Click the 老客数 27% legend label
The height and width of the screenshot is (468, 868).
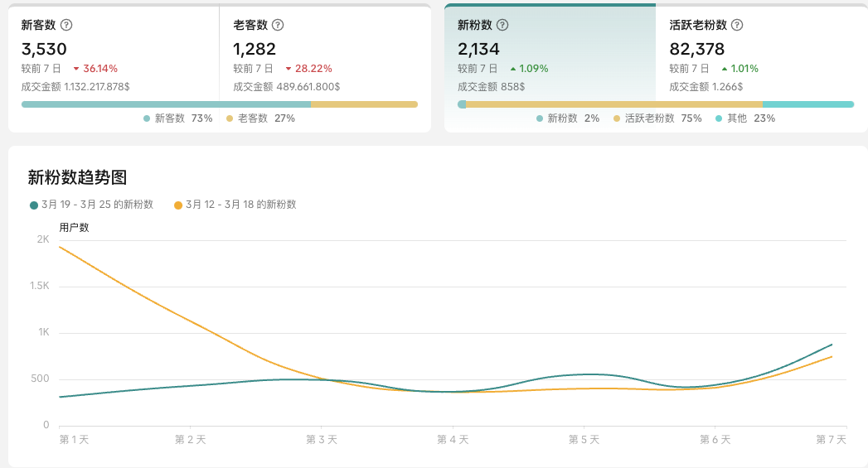[260, 118]
